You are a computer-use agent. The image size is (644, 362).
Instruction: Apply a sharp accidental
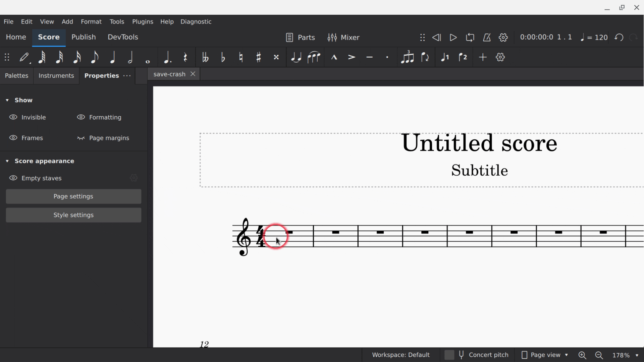point(258,57)
